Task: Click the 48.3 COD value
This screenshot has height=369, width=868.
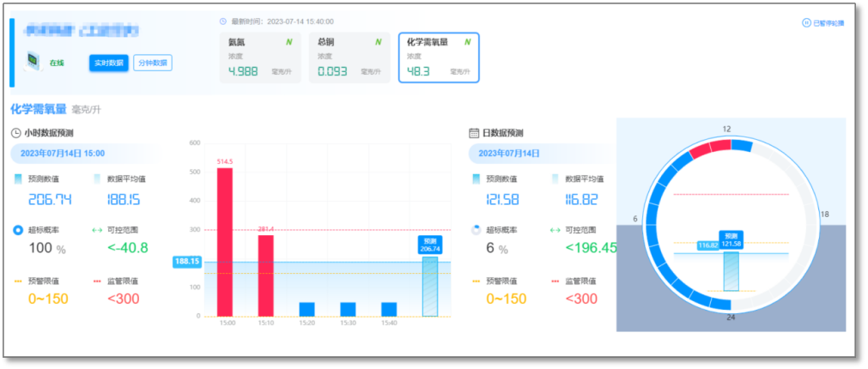Action: pos(418,71)
